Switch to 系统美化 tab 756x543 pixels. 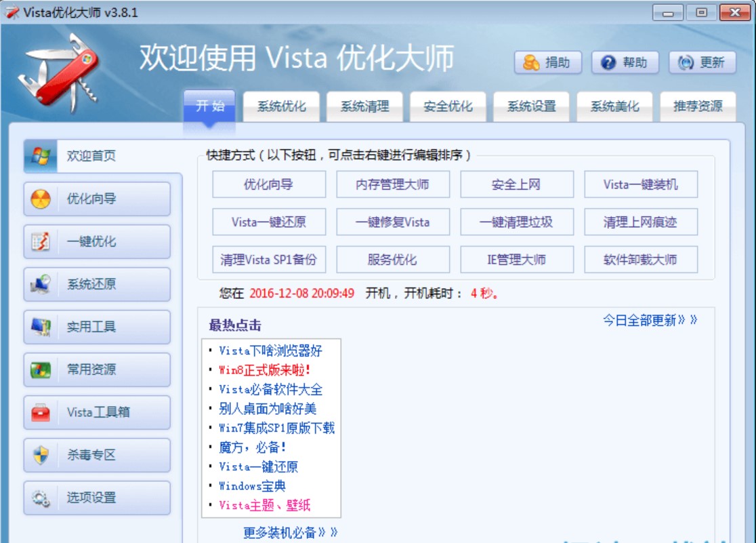[x=614, y=106]
